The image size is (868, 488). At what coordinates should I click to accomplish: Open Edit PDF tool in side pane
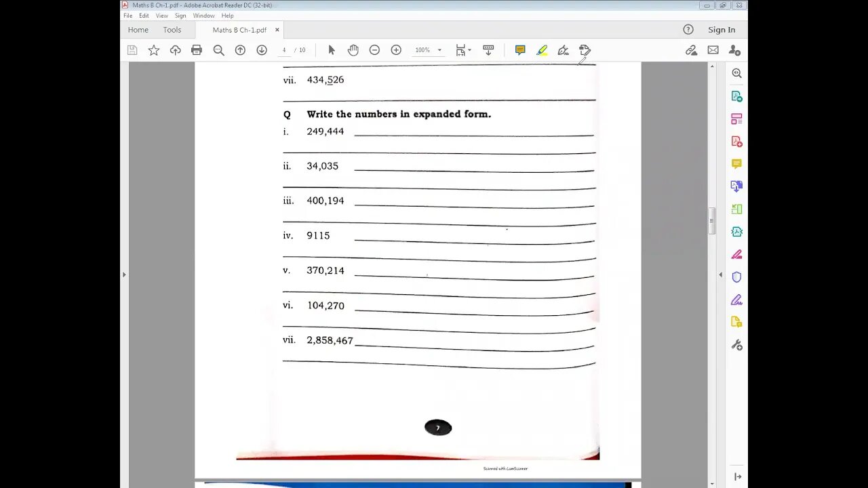tap(737, 119)
